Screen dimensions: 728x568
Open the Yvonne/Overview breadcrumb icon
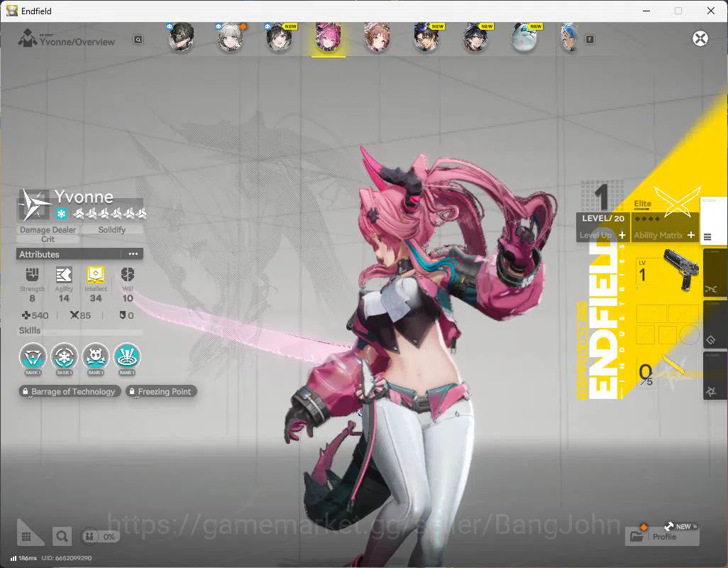(x=28, y=38)
